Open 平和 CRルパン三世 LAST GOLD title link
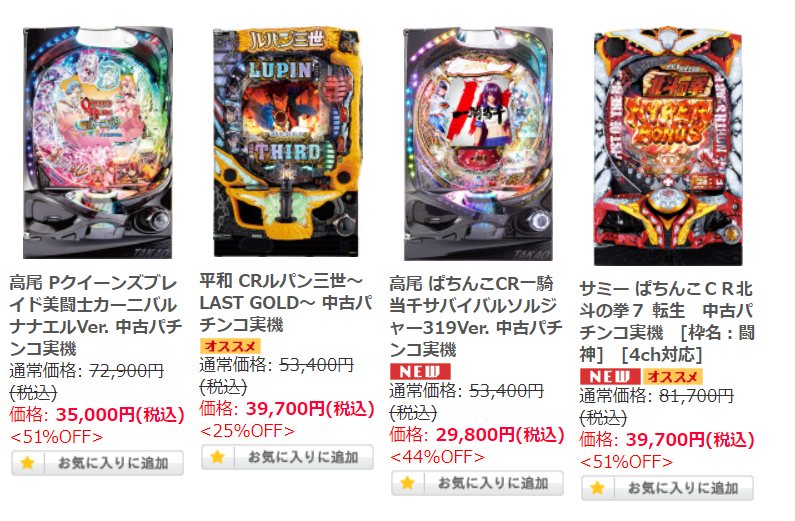 point(285,303)
